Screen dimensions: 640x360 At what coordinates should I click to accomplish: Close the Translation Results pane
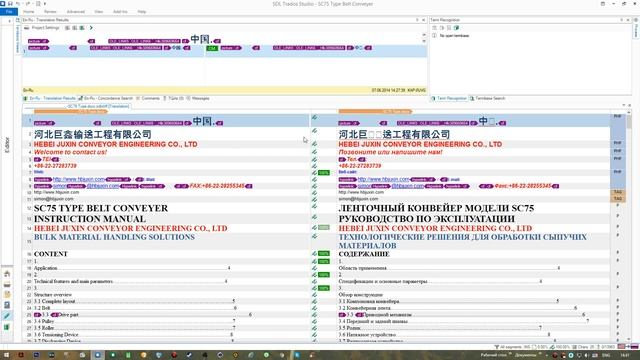424,20
